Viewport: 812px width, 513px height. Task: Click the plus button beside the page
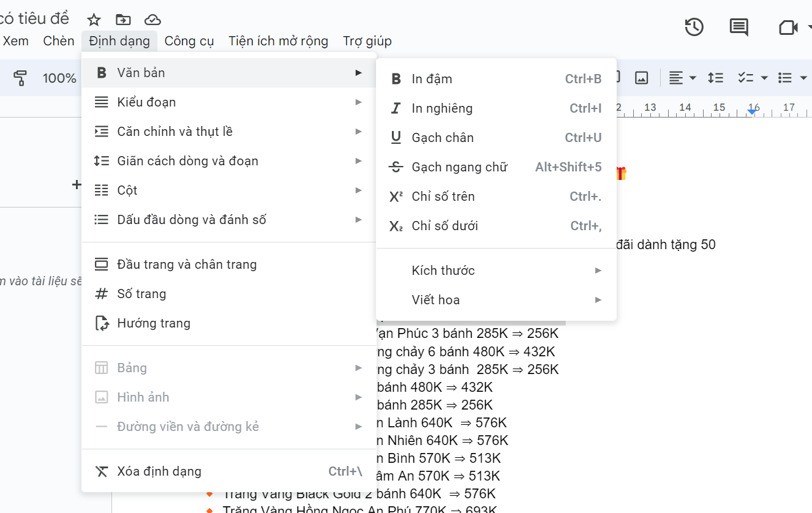click(77, 184)
